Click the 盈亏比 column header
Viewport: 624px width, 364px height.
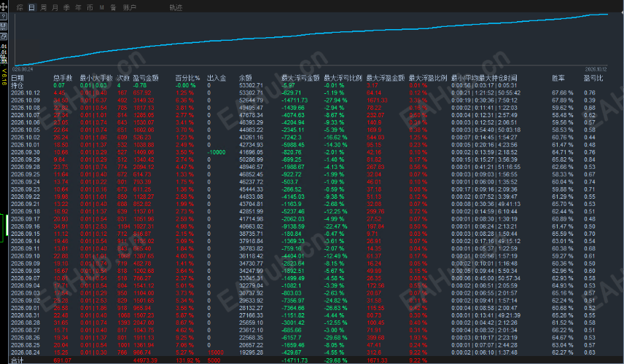click(x=593, y=78)
